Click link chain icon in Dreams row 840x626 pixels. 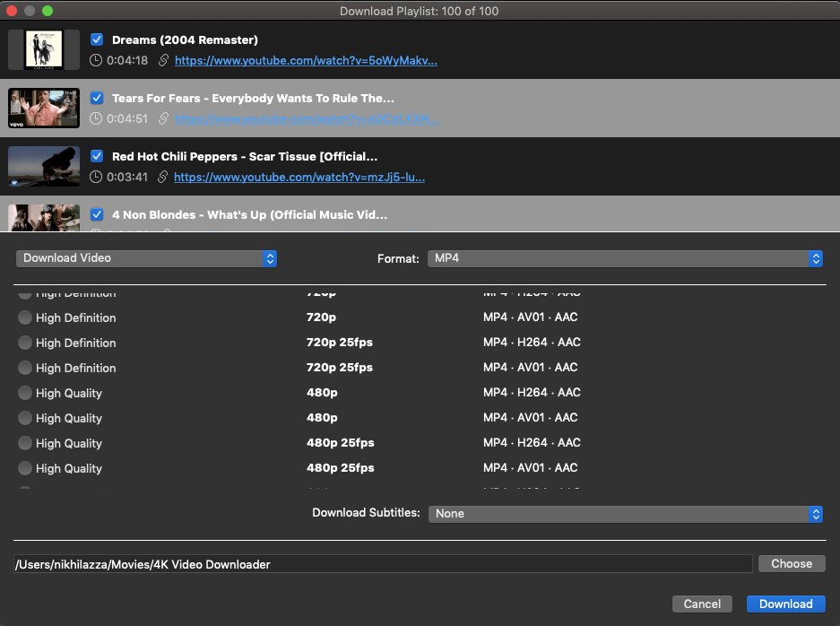(163, 61)
